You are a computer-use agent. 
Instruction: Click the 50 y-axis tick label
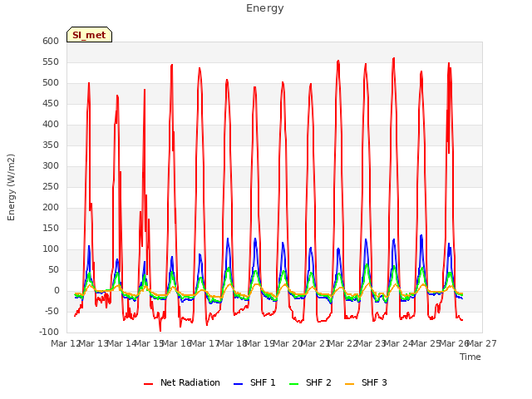[54, 269]
